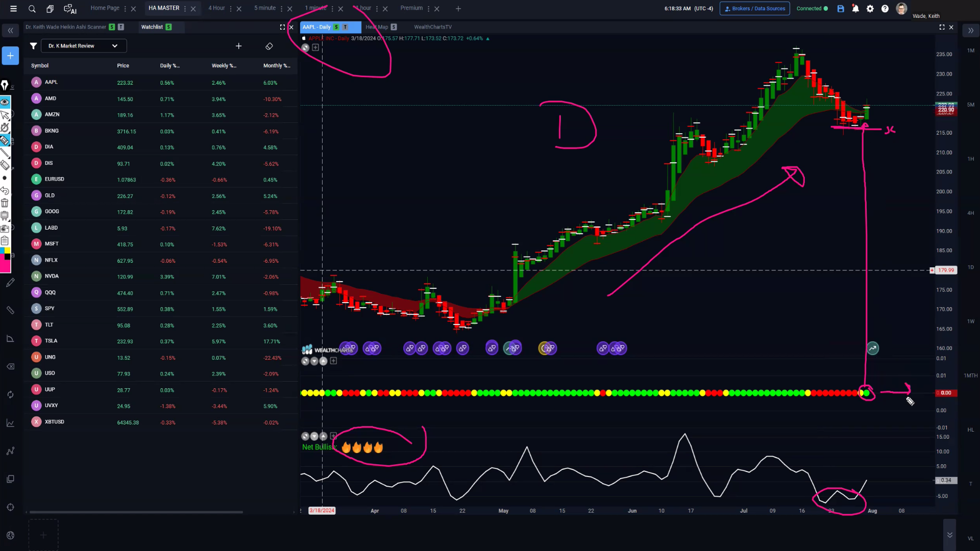Click the crosshair target sidebar icon
The width and height of the screenshot is (980, 551).
point(10,507)
